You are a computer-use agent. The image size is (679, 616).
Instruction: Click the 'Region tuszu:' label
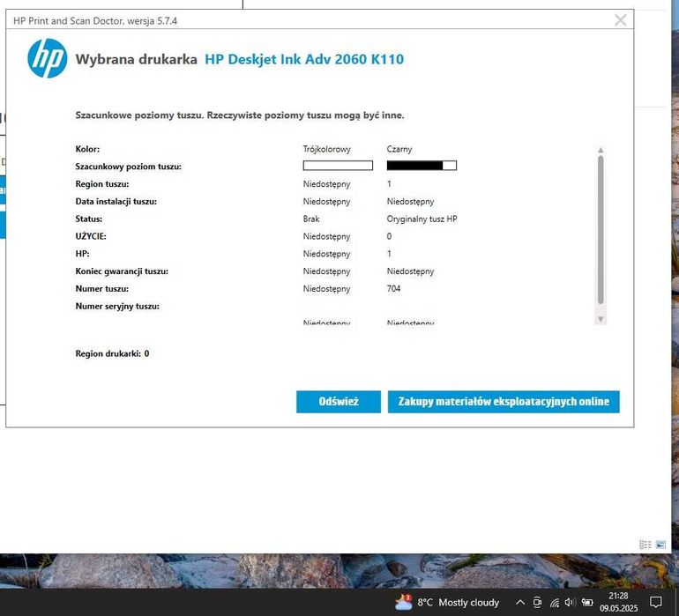[x=101, y=184]
